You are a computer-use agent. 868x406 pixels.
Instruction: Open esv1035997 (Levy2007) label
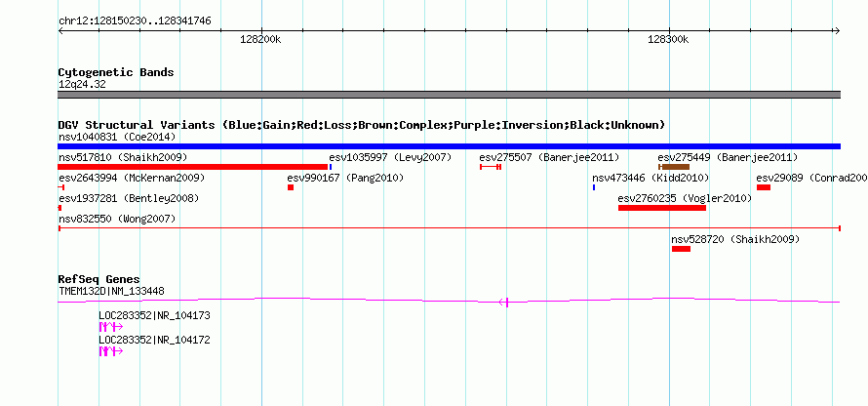click(390, 157)
